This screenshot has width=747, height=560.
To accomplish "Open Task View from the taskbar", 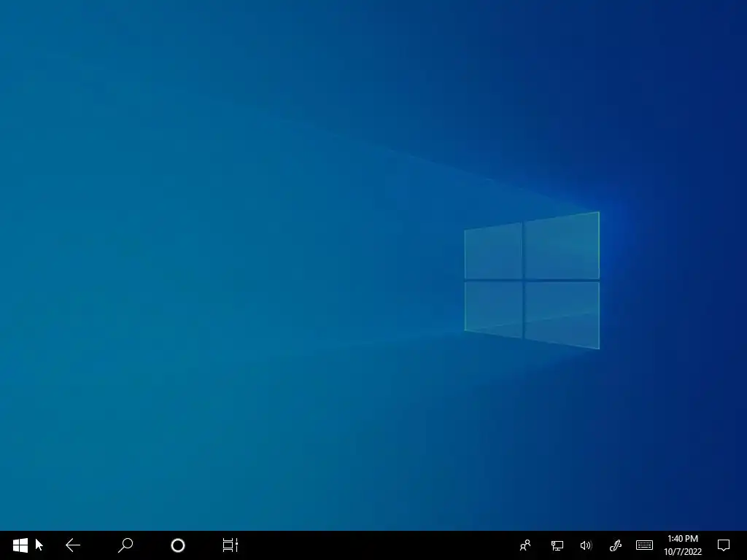I will [x=230, y=545].
